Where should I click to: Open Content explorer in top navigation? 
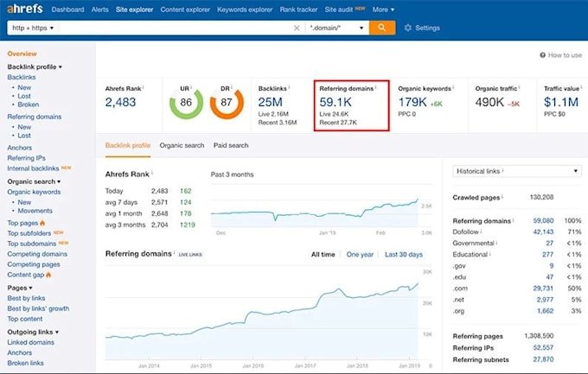click(x=185, y=10)
